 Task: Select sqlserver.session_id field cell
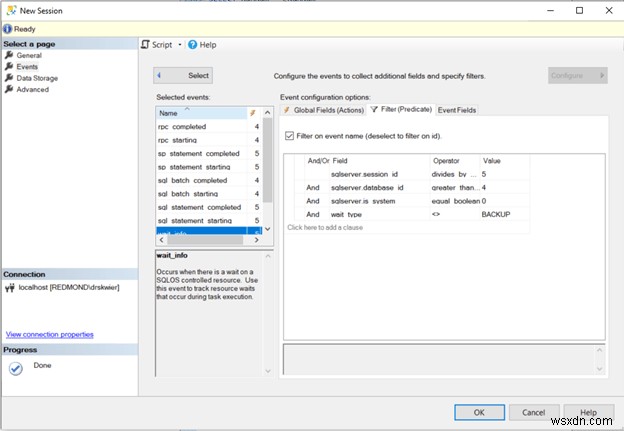click(380, 174)
